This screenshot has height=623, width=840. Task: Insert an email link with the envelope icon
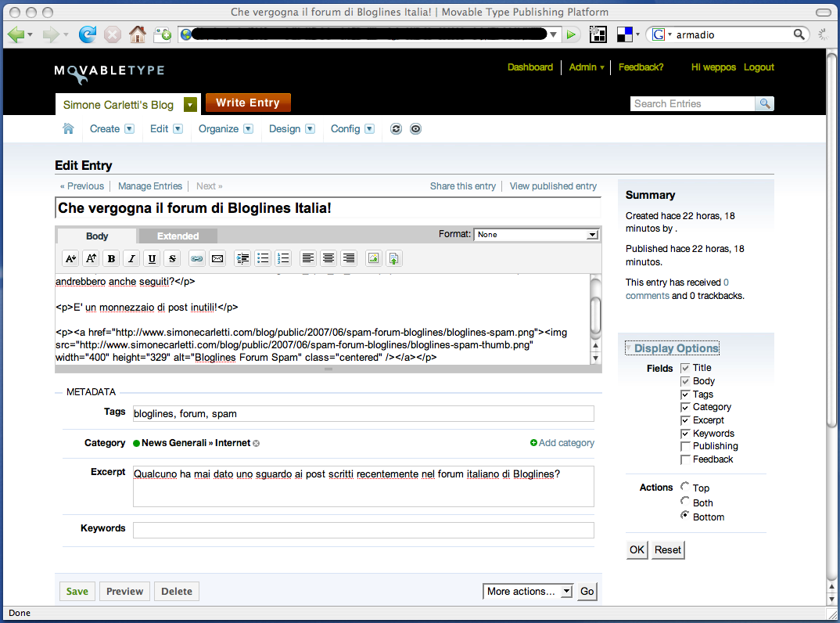click(x=217, y=258)
